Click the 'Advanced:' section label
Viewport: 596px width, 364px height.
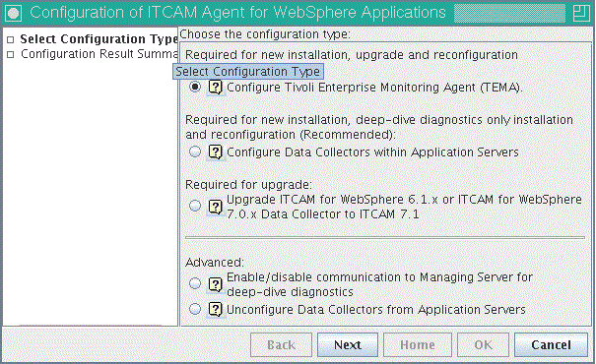(215, 263)
